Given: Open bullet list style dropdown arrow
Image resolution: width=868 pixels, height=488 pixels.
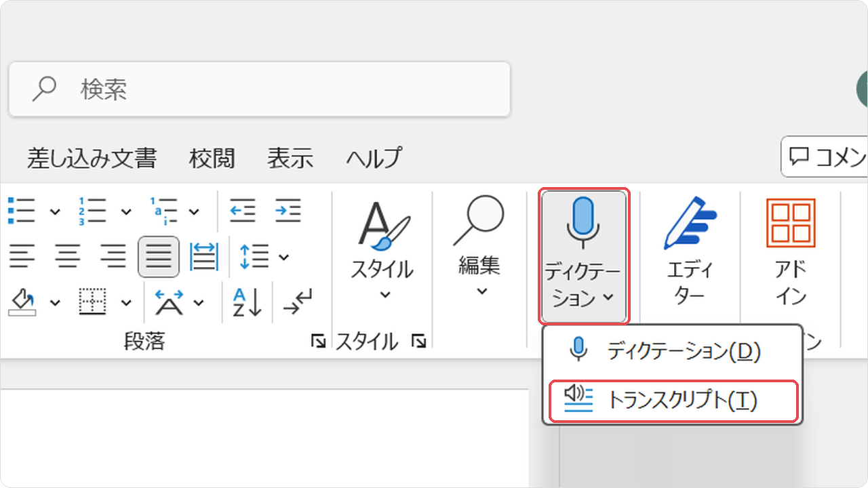Looking at the screenshot, I should click(55, 211).
